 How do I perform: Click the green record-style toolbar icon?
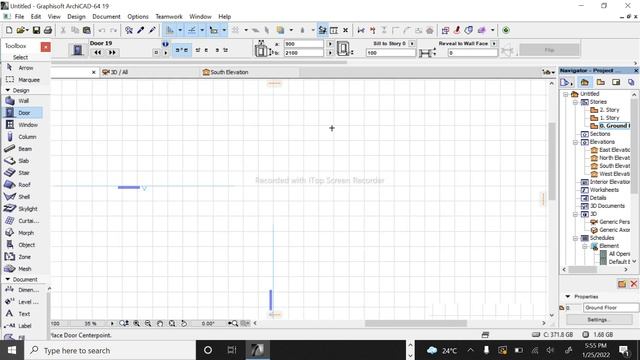[x=506, y=30]
